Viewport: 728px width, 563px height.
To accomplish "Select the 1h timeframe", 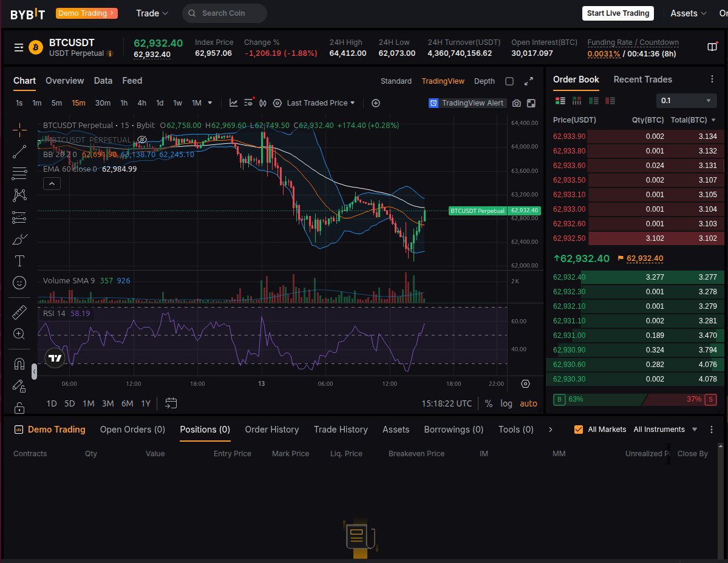I will [x=124, y=103].
